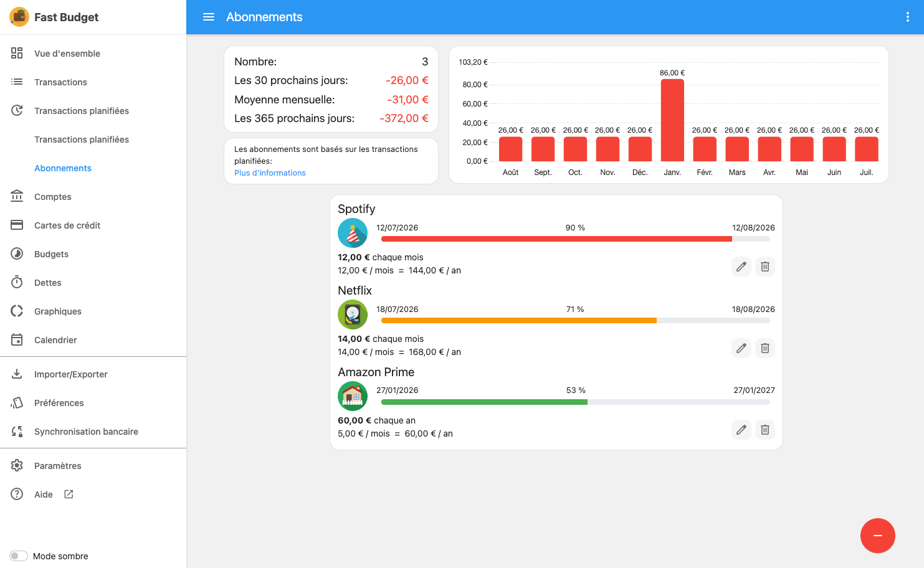Screen dimensions: 924x568
Task: Click the Cartes de crédit card icon
Action: coord(17,225)
